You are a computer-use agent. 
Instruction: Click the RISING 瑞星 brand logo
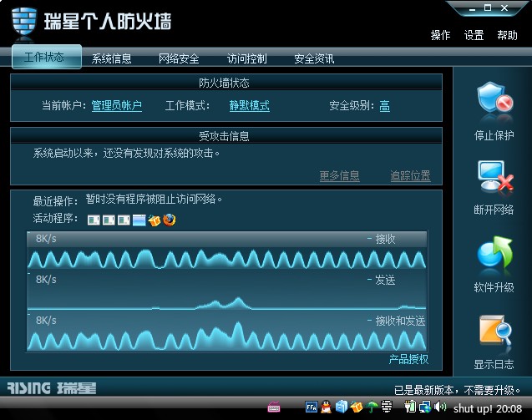[52, 388]
